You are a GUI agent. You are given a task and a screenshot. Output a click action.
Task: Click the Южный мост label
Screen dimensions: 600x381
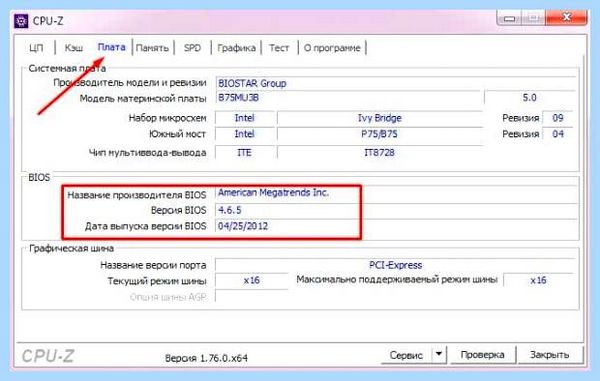pyautogui.click(x=178, y=134)
